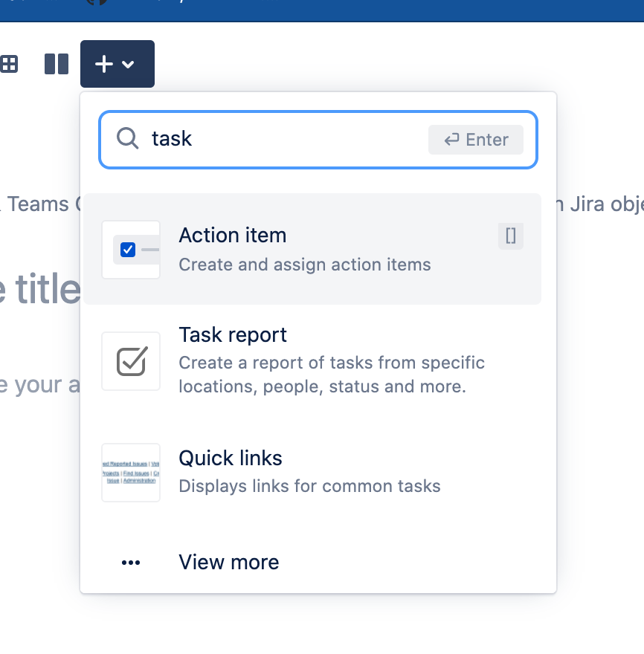Click the layouts columns icon
Image resolution: width=644 pixels, height=654 pixels.
point(57,64)
